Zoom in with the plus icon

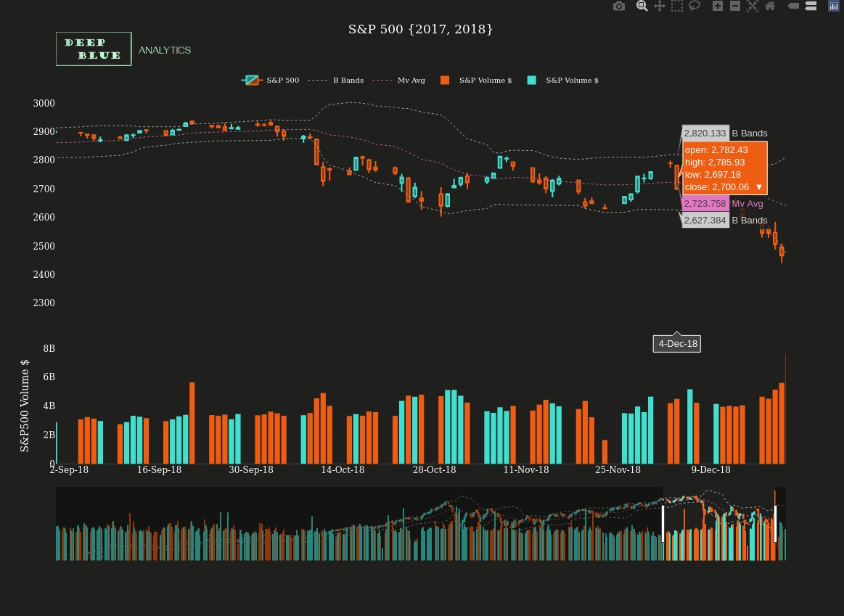[x=718, y=6]
